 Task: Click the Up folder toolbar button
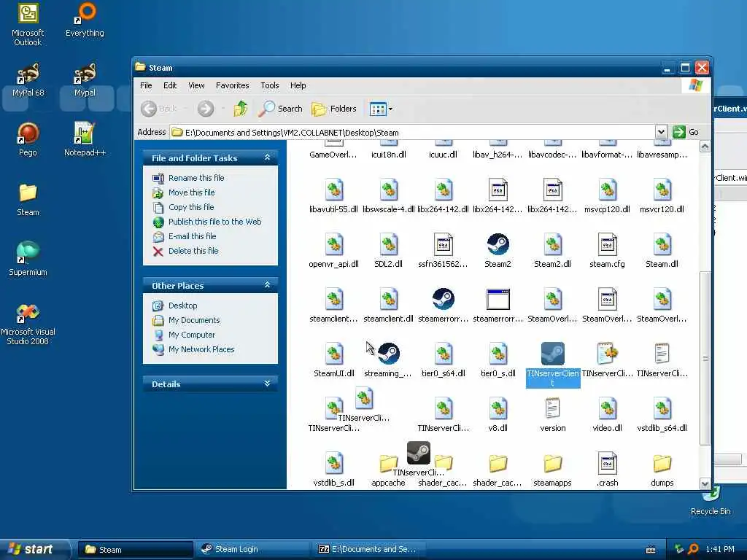(241, 109)
